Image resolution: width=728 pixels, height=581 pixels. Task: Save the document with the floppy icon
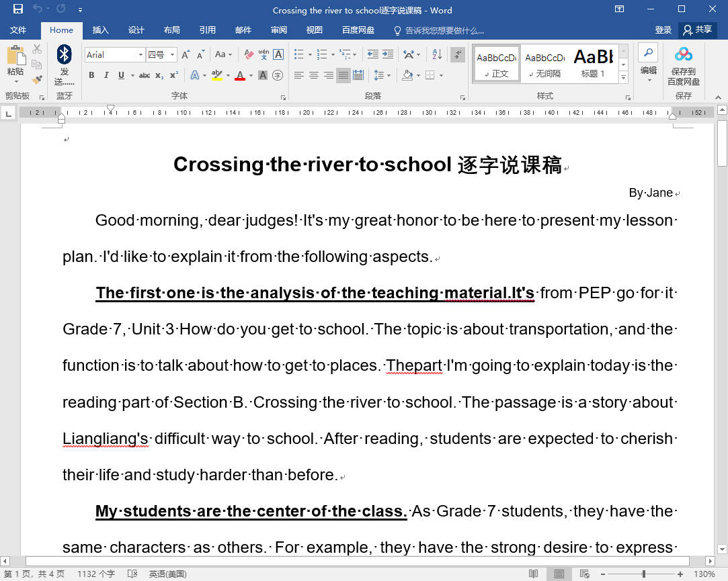(x=17, y=9)
